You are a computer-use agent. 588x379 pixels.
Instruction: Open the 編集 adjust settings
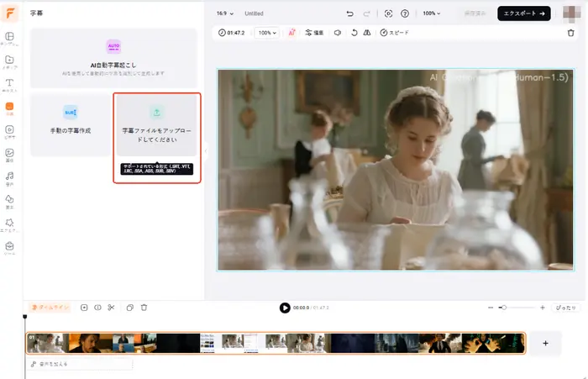pyautogui.click(x=314, y=33)
